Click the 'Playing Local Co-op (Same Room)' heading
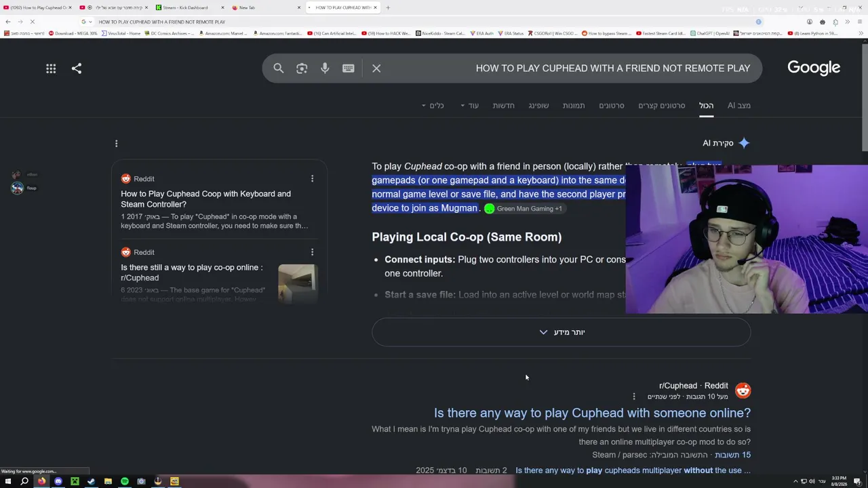Viewport: 868px width, 488px height. coord(467,237)
